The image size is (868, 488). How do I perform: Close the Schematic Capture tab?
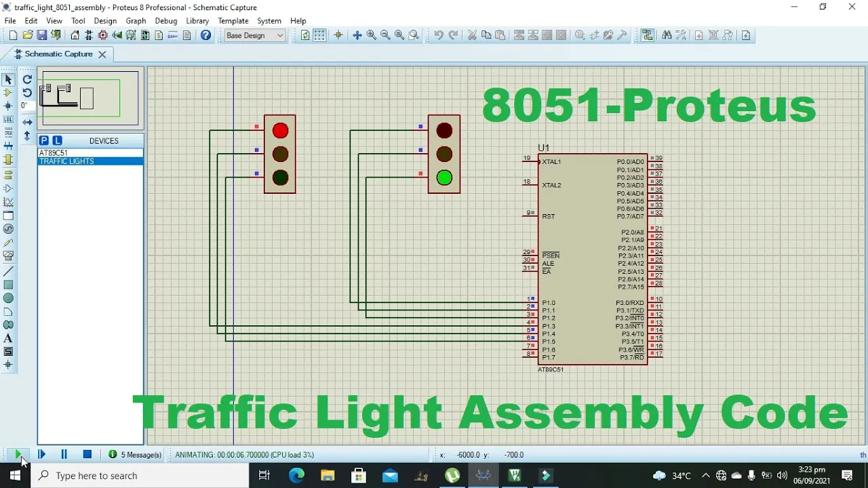[102, 54]
